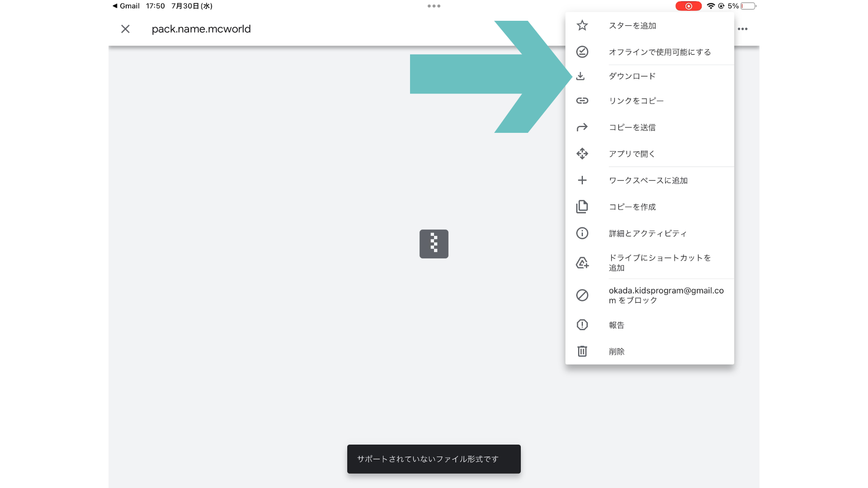The width and height of the screenshot is (868, 488).
Task: Open 詳細とアクティビティ details entry
Action: 647,233
